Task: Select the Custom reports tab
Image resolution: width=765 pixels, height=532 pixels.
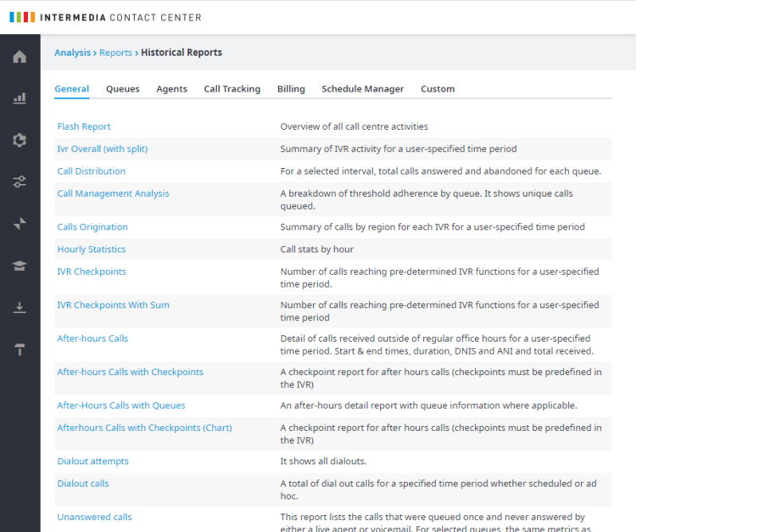Action: tap(437, 88)
